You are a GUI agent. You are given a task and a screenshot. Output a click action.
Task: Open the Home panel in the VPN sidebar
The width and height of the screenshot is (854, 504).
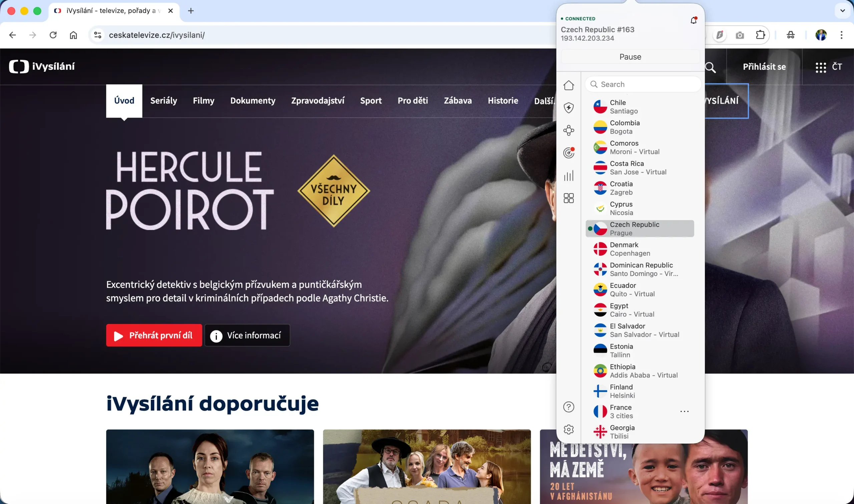click(x=569, y=86)
